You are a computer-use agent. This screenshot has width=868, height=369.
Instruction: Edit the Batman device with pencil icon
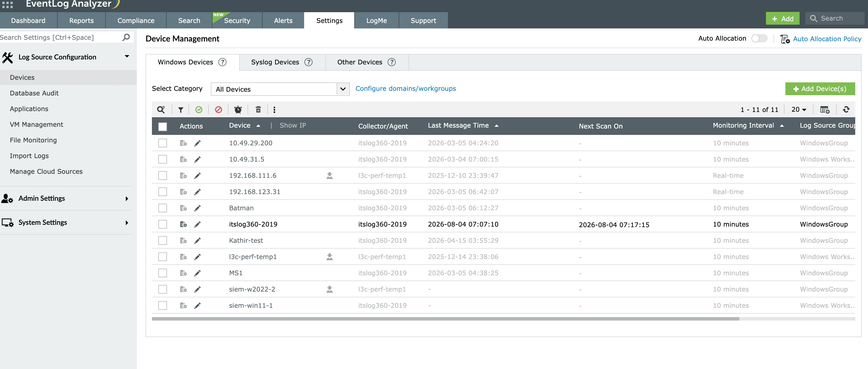(197, 208)
